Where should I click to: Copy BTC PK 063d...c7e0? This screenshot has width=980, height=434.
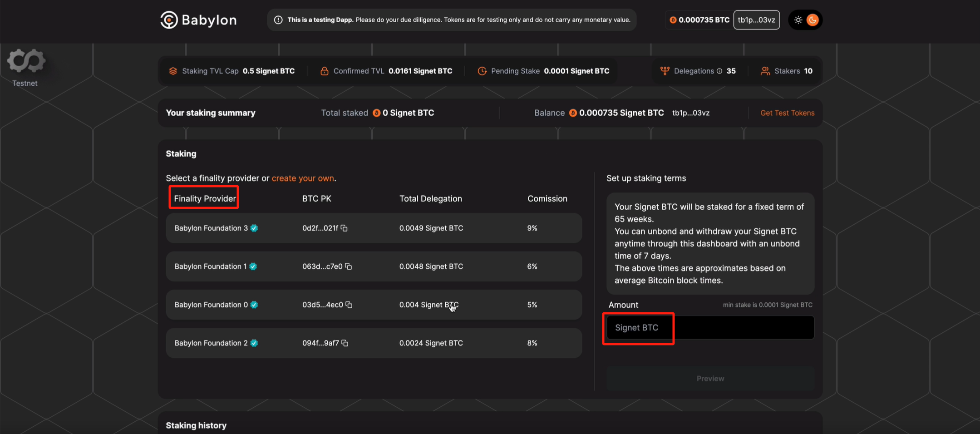pos(349,266)
